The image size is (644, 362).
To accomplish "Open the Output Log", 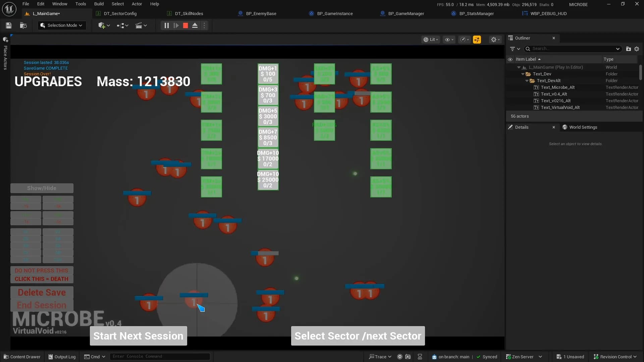I will pos(62,357).
